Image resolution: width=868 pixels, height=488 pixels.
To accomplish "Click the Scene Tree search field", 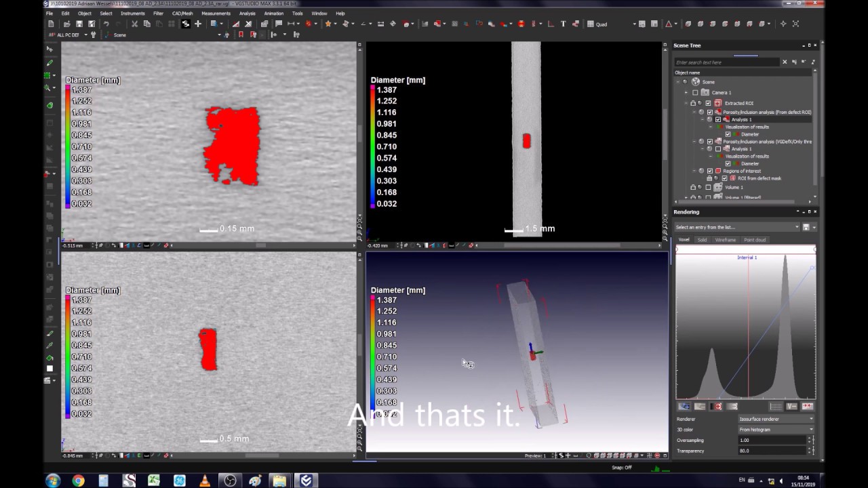I will pyautogui.click(x=727, y=62).
